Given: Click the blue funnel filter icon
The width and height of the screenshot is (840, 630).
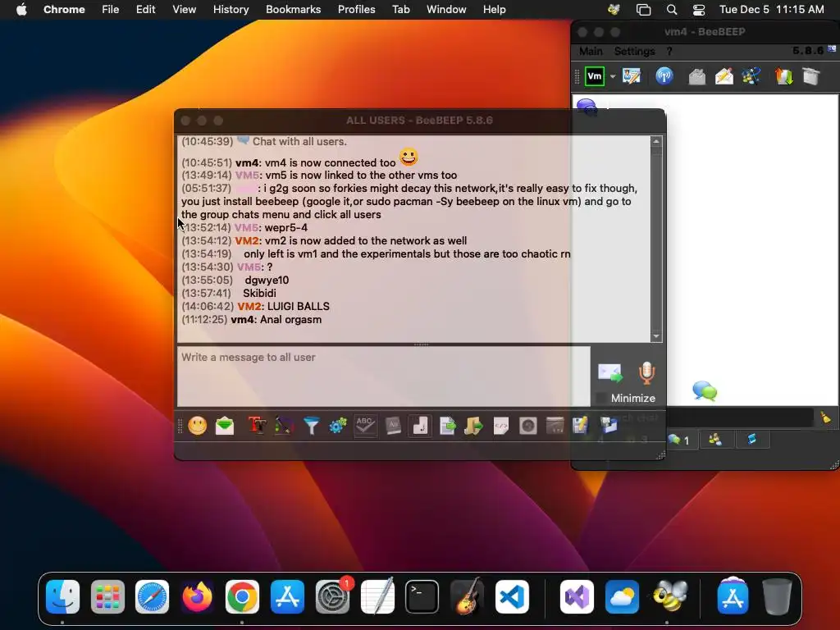Looking at the screenshot, I should tap(311, 426).
